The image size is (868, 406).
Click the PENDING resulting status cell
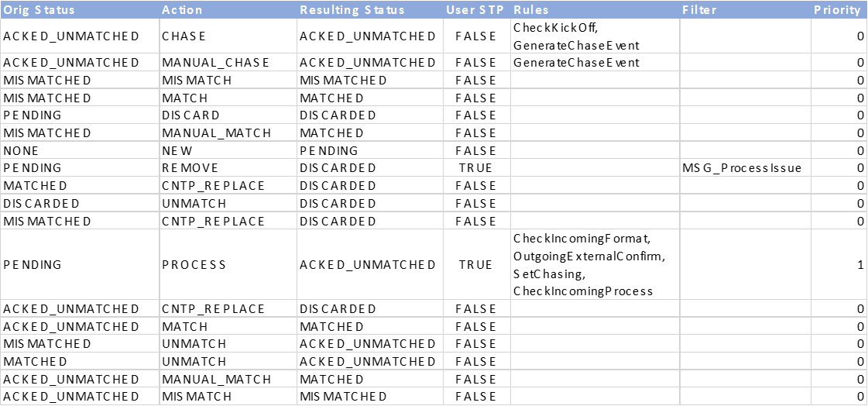pyautogui.click(x=370, y=150)
